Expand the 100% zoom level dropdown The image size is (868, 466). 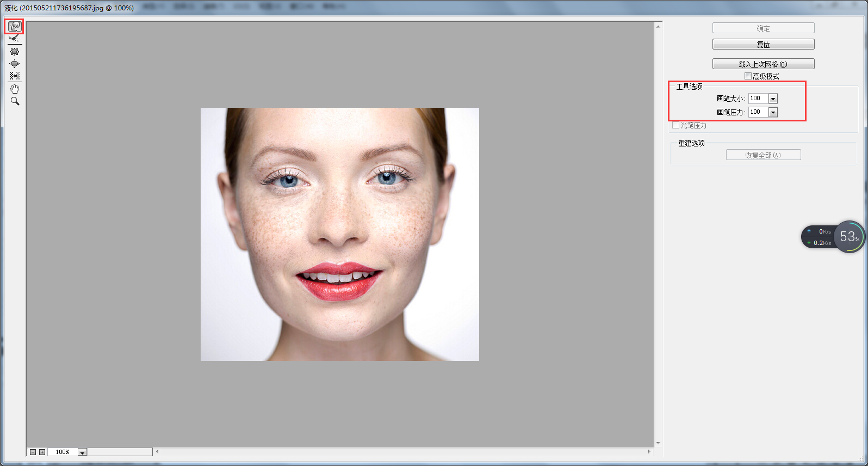(82, 452)
